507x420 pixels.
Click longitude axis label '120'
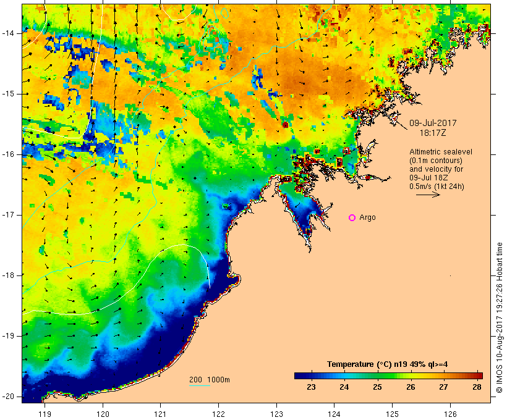103,414
